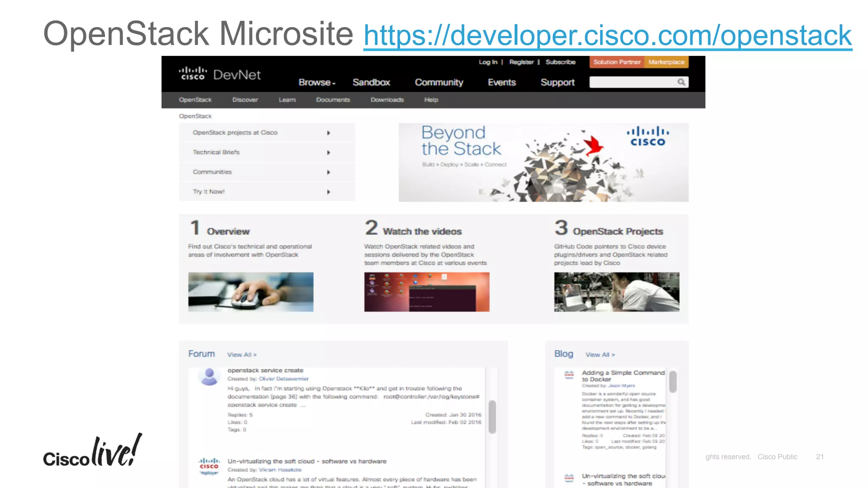Open the Browse dropdown menu

[317, 83]
